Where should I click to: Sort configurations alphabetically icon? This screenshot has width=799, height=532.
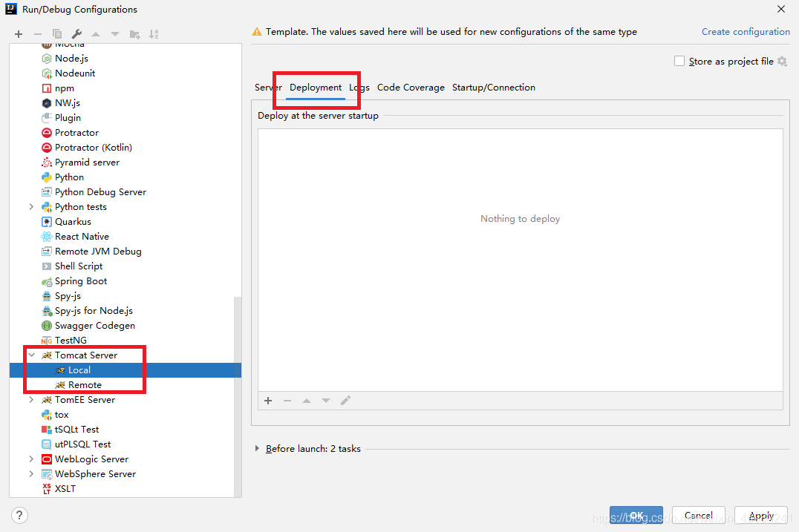point(154,34)
